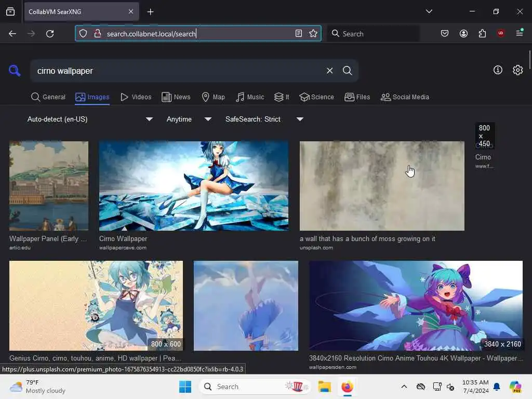Open the Windows Start menu

[185, 387]
